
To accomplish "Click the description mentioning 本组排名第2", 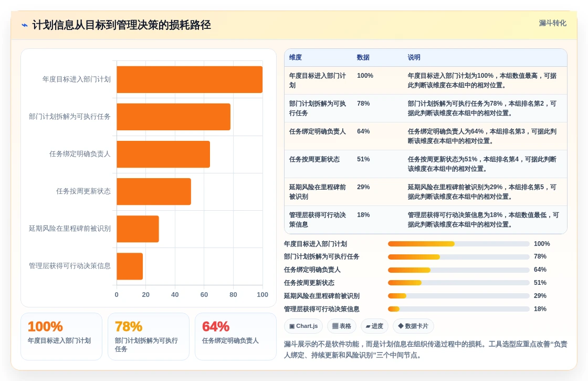I will pos(482,108).
